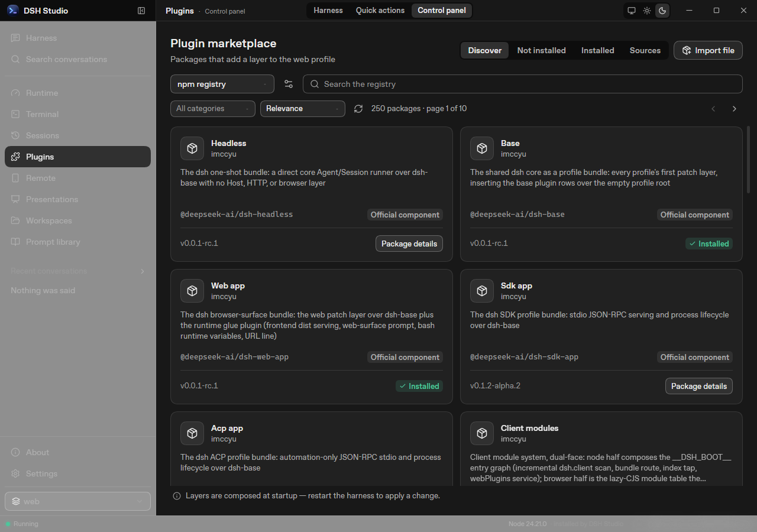
Task: Click the DSH Studio logo icon
Action: (x=12, y=11)
